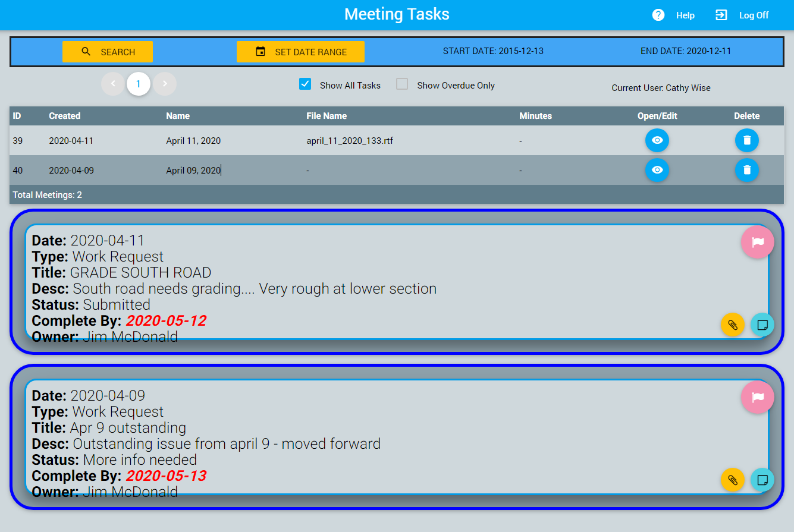Click the ID column header

coord(17,116)
